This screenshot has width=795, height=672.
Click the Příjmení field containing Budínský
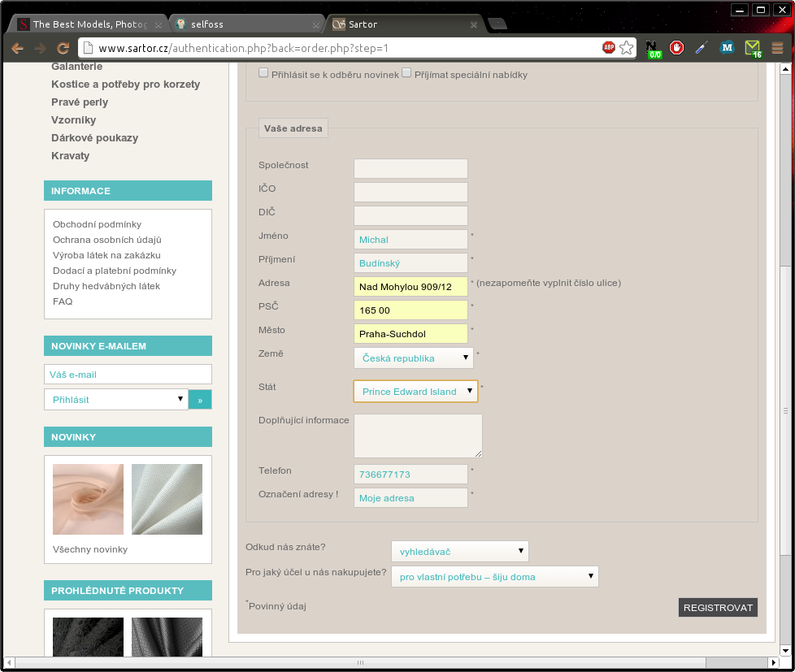tap(411, 263)
